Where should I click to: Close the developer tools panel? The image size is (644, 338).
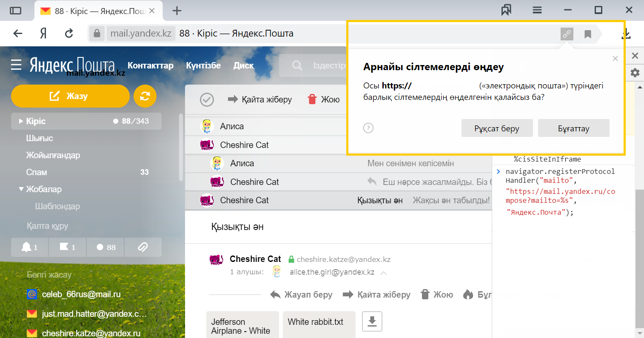click(635, 56)
